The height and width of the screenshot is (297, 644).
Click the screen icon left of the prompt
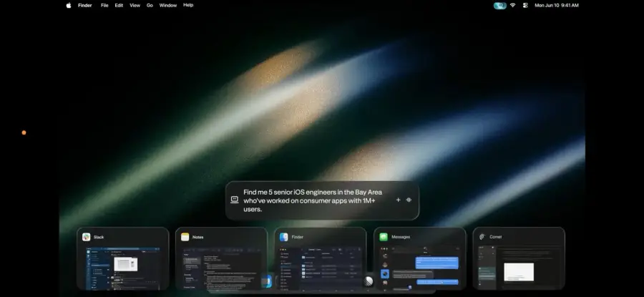point(235,200)
